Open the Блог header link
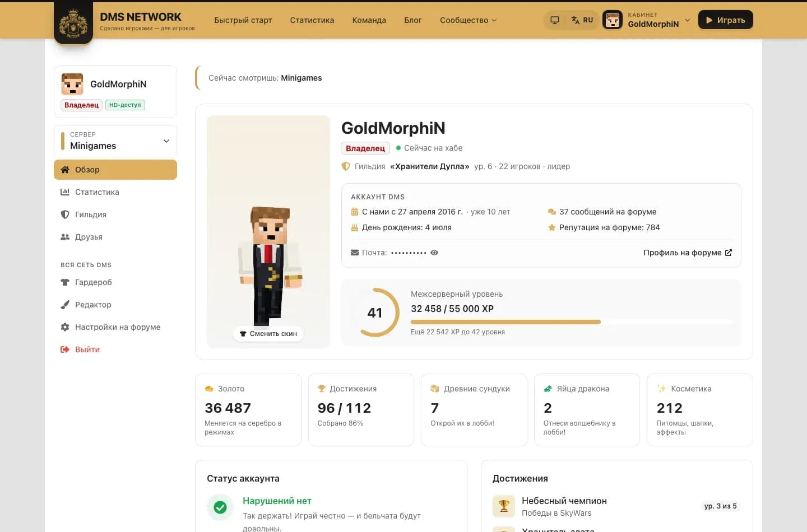 tap(413, 20)
